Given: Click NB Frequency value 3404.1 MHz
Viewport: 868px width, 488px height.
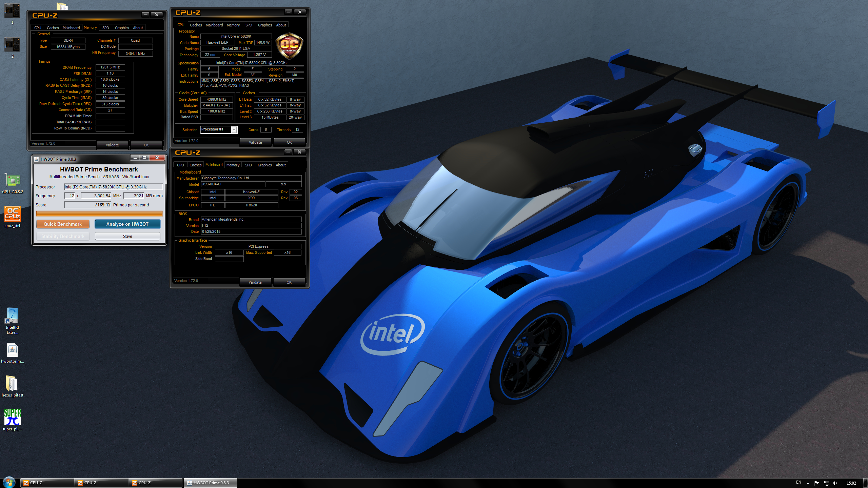Looking at the screenshot, I should click(135, 54).
